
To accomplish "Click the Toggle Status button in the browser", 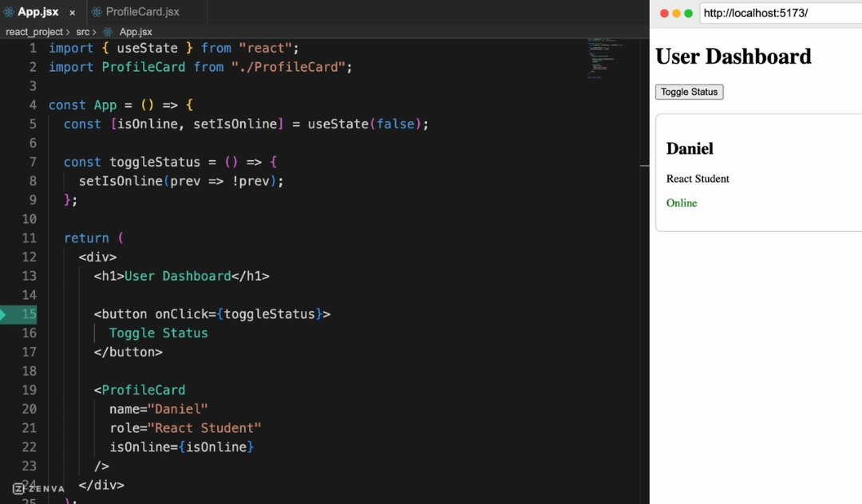I will (x=689, y=92).
